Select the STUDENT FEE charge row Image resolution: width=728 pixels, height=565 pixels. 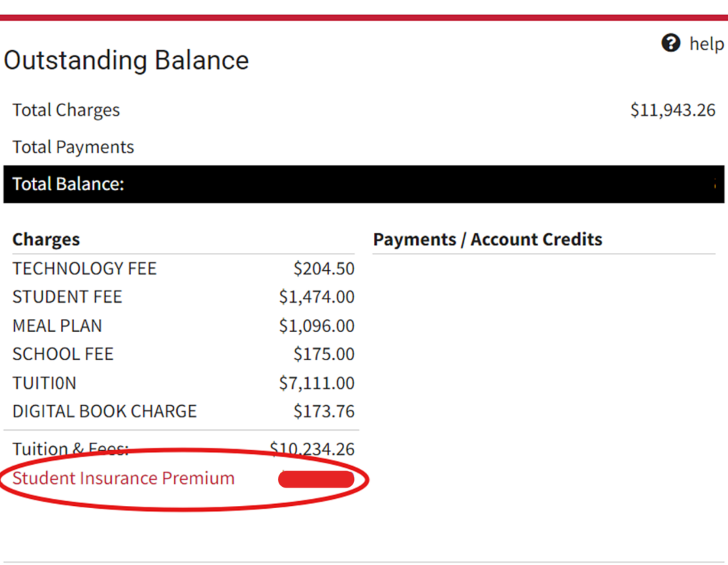[183, 296]
